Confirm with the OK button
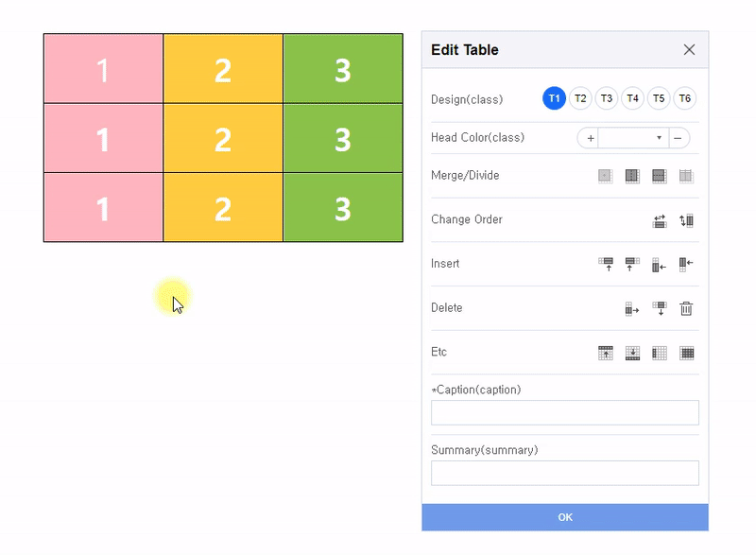The image size is (756, 555). [565, 517]
